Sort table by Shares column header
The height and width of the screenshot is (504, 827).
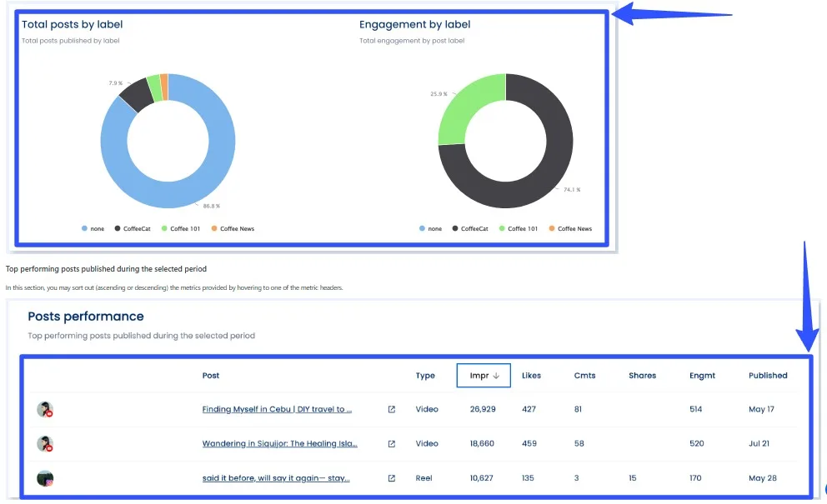click(x=642, y=376)
